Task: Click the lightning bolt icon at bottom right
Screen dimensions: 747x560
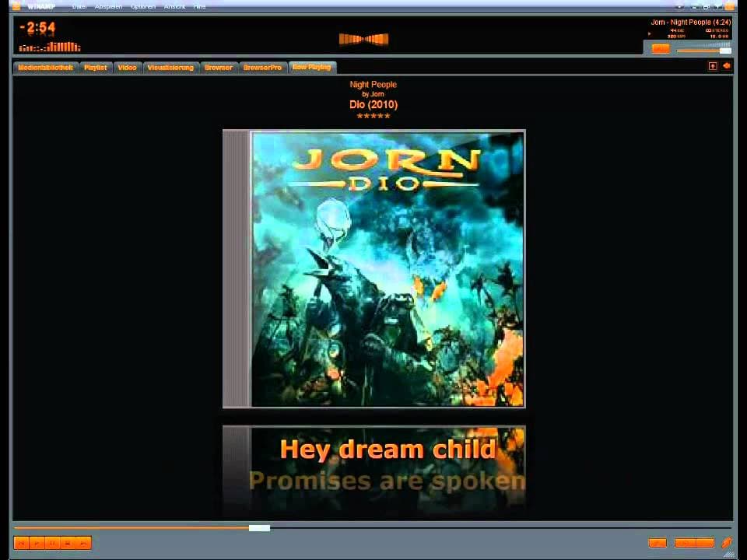Action: click(726, 542)
